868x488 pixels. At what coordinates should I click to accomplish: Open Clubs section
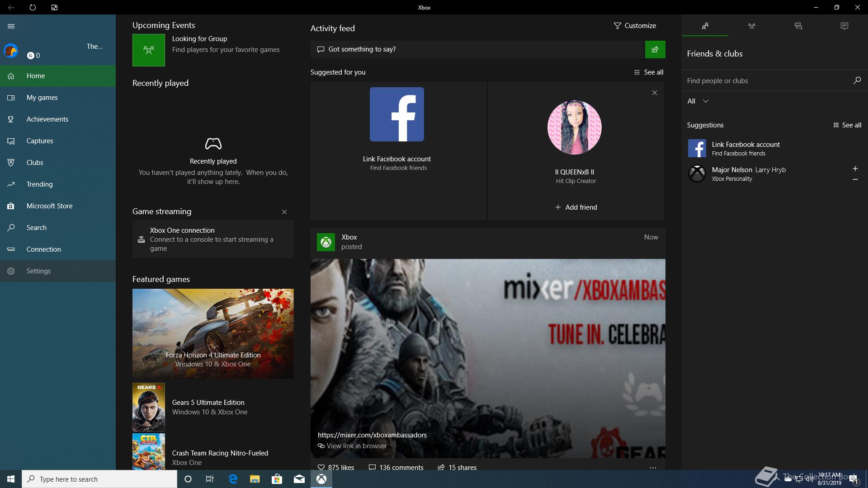(x=58, y=163)
